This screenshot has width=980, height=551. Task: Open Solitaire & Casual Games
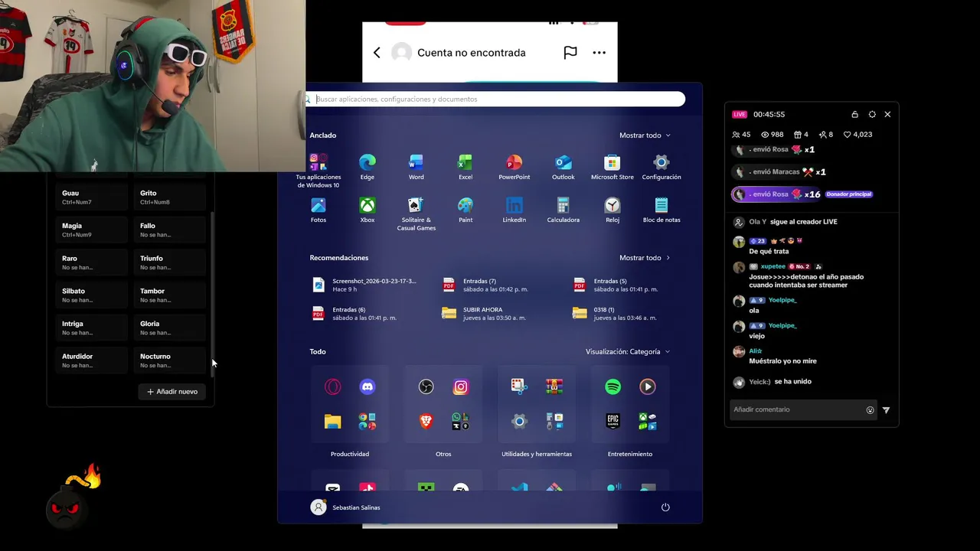point(416,214)
